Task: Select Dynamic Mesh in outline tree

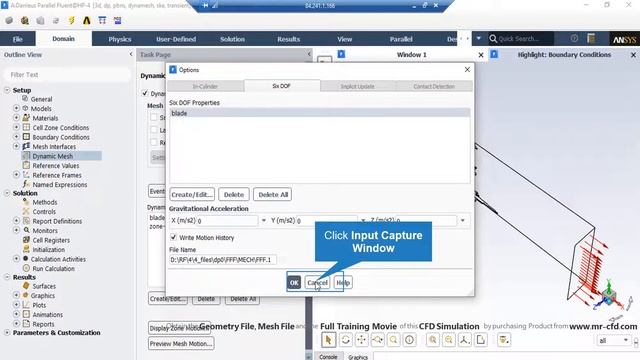Action: [x=53, y=156]
